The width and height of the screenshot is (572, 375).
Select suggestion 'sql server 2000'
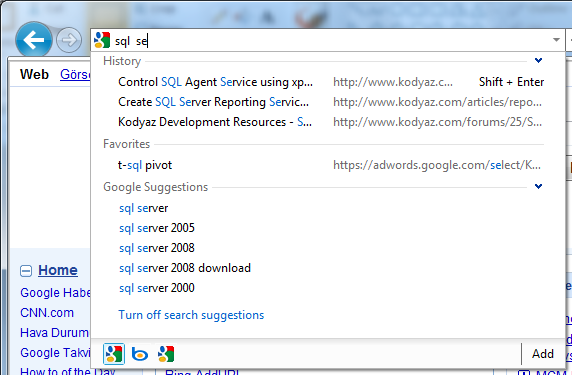pos(157,288)
